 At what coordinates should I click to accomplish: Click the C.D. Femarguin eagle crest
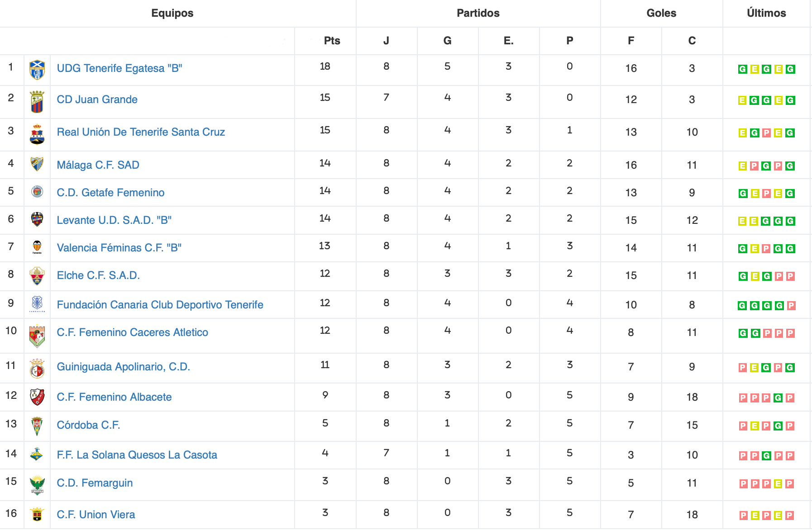tap(37, 485)
